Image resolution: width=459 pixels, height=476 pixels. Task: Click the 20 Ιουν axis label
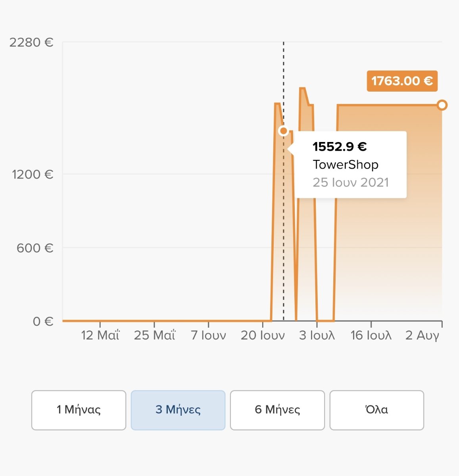click(x=263, y=336)
